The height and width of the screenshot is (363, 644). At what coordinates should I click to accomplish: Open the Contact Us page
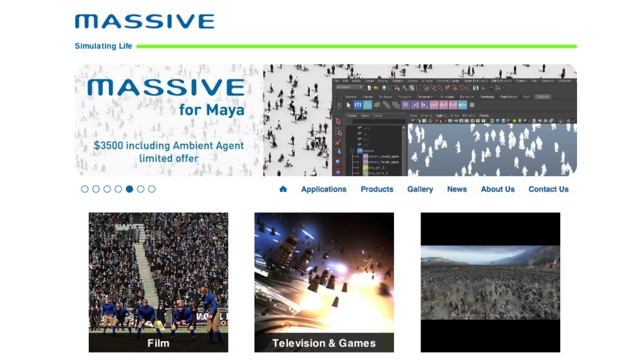click(548, 189)
